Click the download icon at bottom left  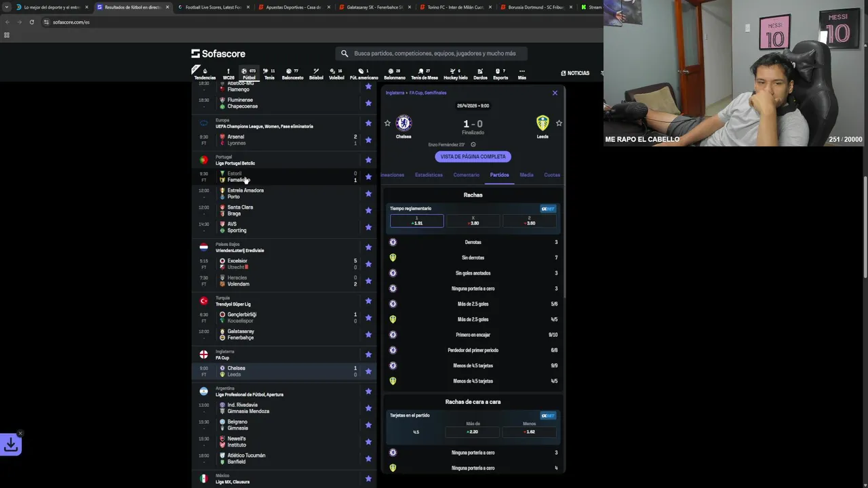(x=11, y=445)
